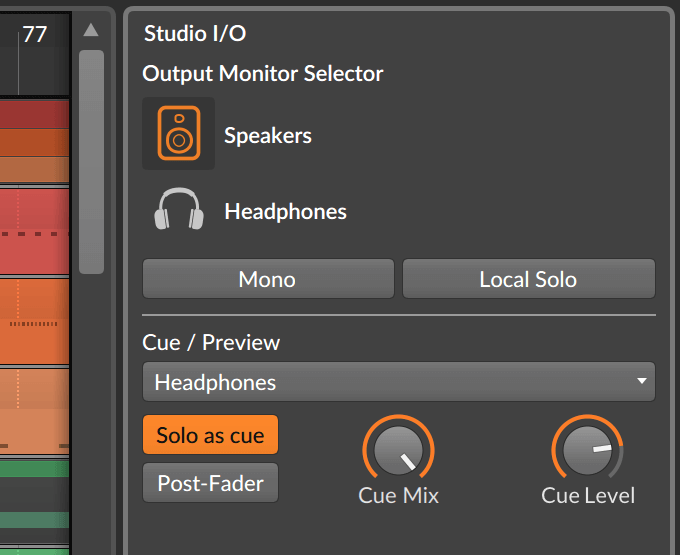The width and height of the screenshot is (680, 555).
Task: Click the Headphones label in Output Monitor Selector
Action: click(285, 212)
